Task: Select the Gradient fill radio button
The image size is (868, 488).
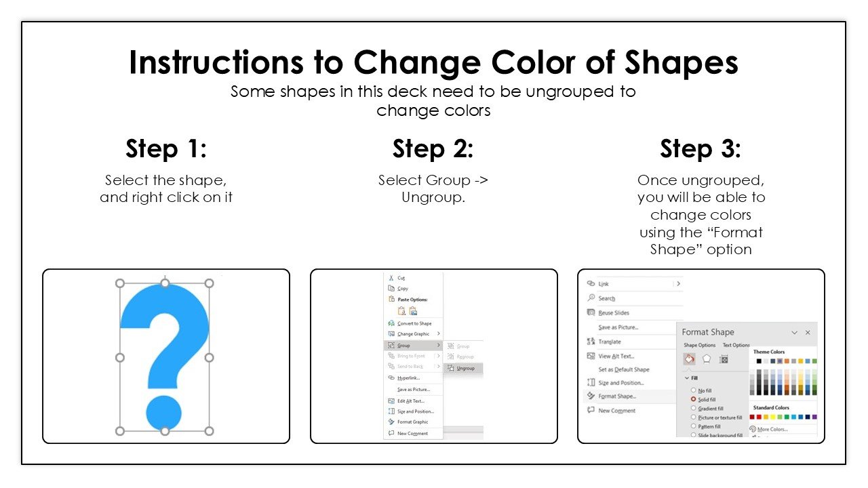Action: click(693, 409)
